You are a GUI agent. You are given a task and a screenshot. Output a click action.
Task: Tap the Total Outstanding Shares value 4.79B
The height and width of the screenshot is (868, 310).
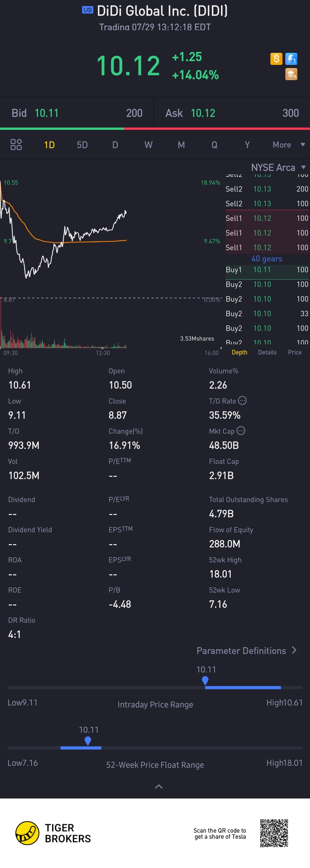(221, 514)
